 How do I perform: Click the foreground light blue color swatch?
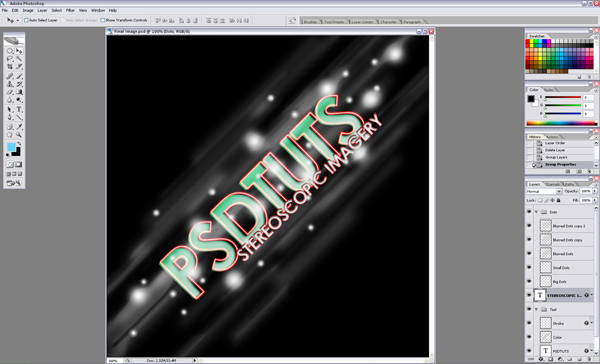tap(11, 147)
